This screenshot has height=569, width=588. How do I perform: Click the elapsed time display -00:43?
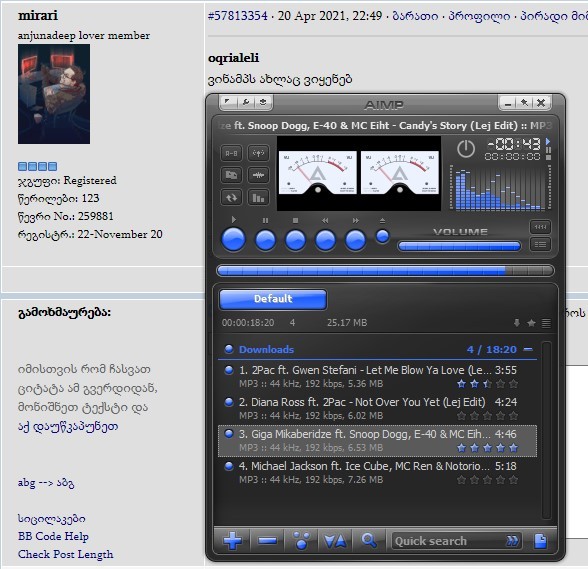tap(514, 144)
